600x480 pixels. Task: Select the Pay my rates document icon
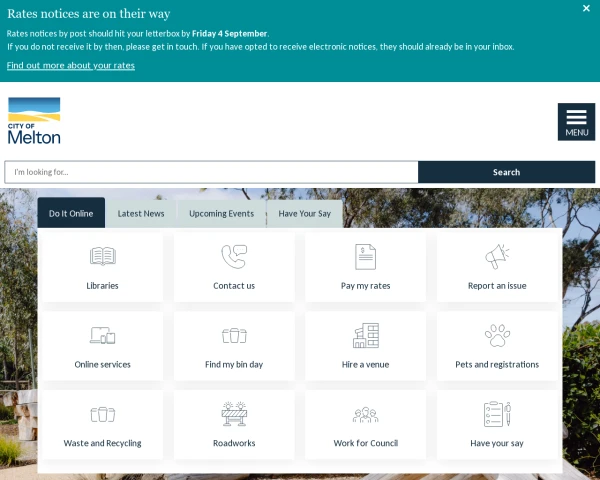pos(365,257)
